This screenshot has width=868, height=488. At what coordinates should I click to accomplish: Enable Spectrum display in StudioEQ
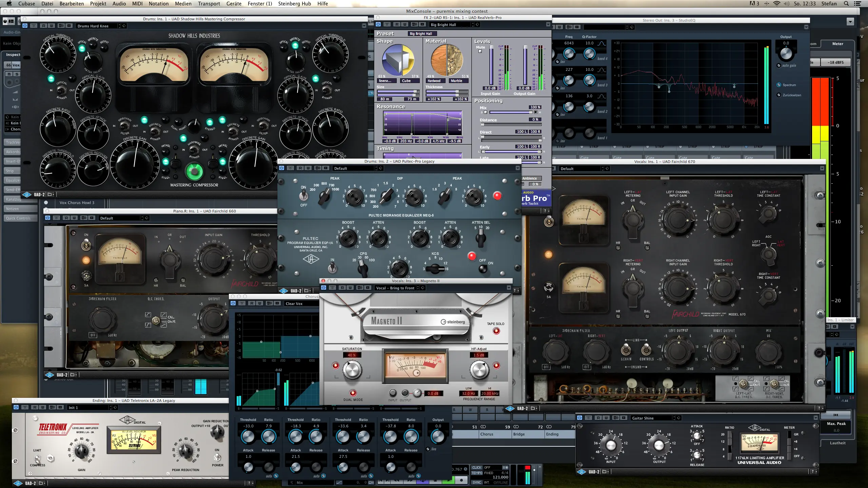click(779, 85)
